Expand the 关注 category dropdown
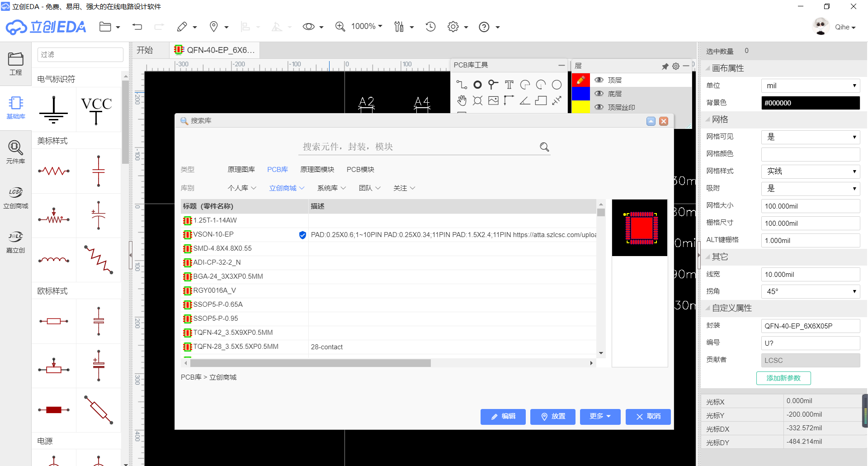868x466 pixels. point(404,188)
